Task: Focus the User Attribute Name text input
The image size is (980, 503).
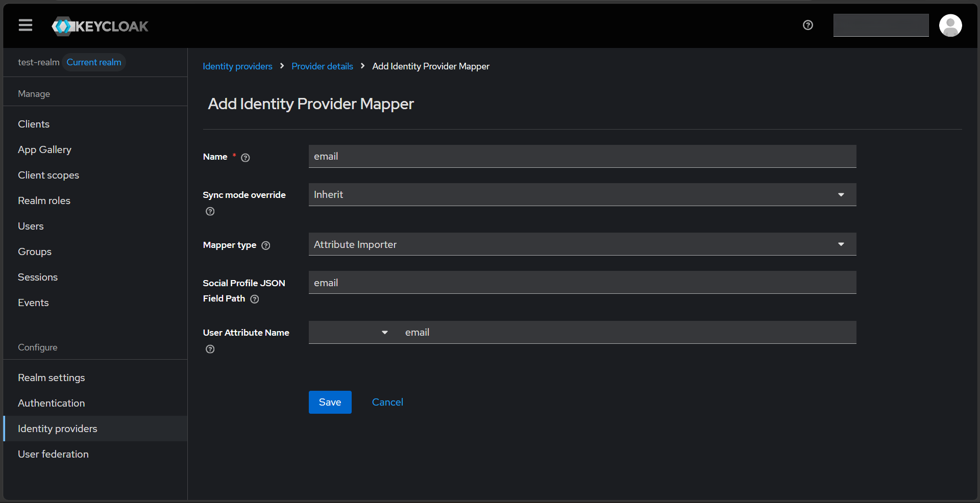Action: [628, 332]
